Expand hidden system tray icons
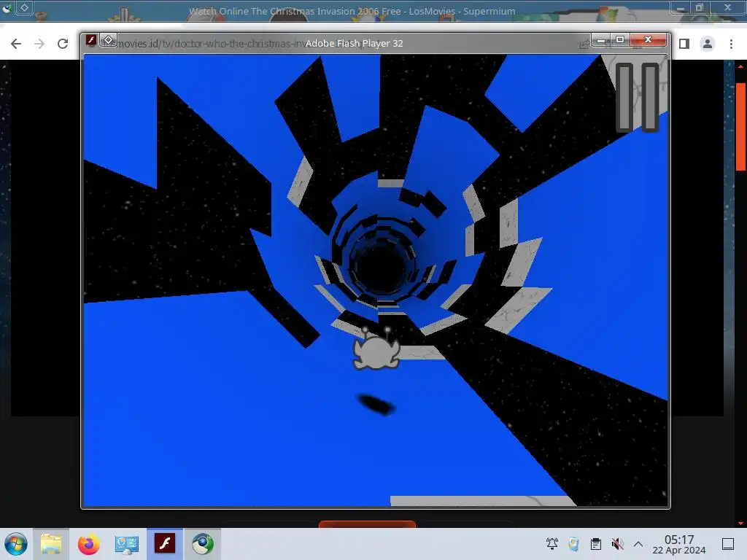Viewport: 747px width, 560px height. pos(638,544)
